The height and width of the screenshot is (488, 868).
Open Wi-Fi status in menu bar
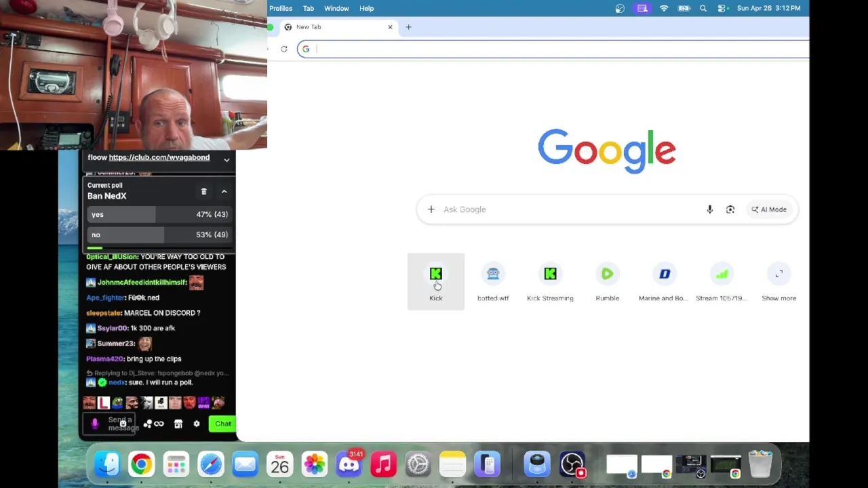pyautogui.click(x=664, y=8)
